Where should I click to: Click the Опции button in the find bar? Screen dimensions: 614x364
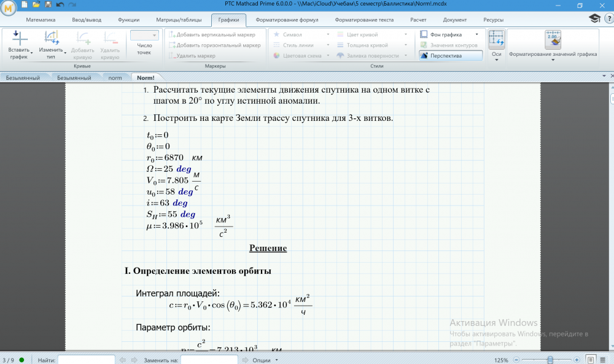coord(265,360)
